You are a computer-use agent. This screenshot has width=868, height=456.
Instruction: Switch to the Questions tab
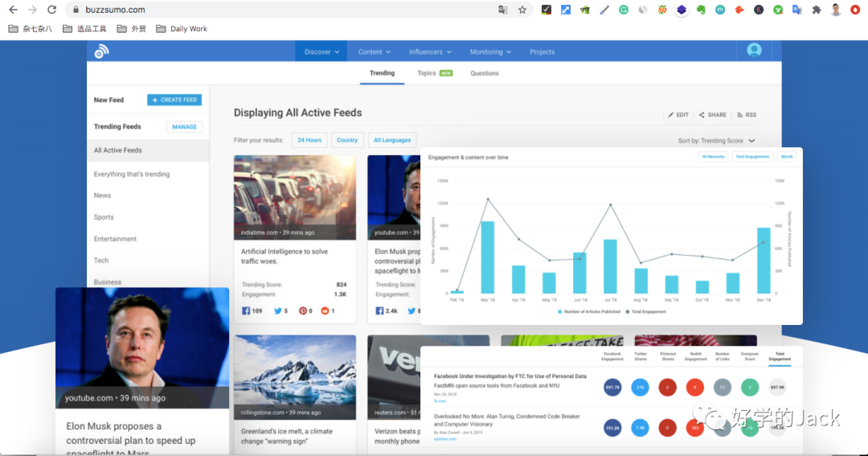485,73
